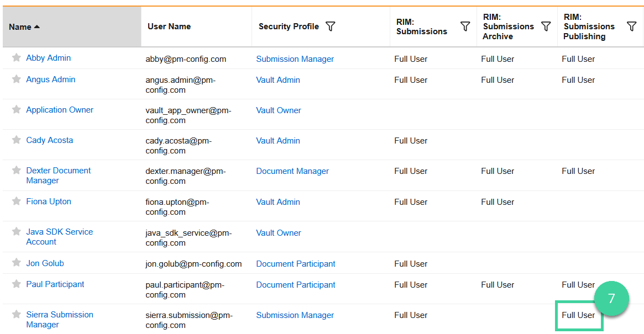Open Paul Participant user record
The image size is (644, 334).
[55, 284]
